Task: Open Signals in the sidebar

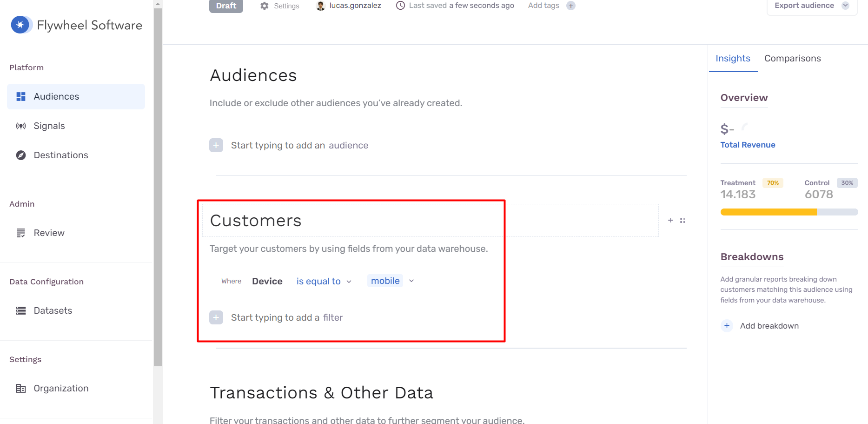Action: 49,126
